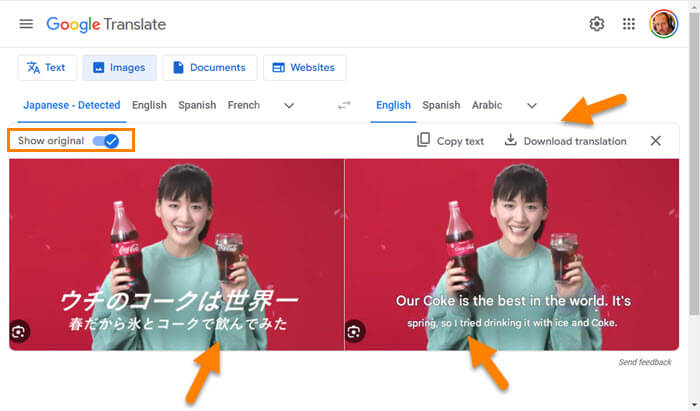
Task: Switch to Text translation mode
Action: pyautogui.click(x=47, y=68)
